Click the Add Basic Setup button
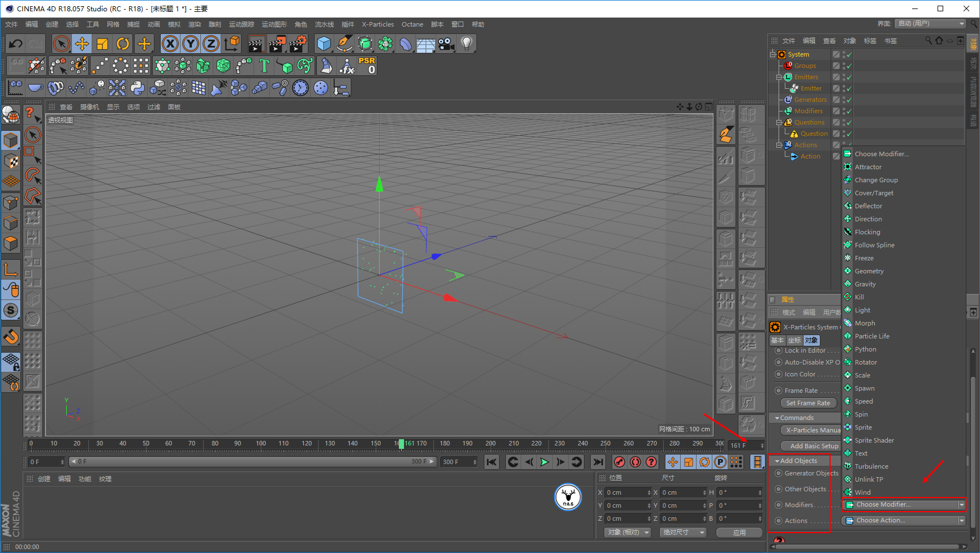980x553 pixels. 812,446
